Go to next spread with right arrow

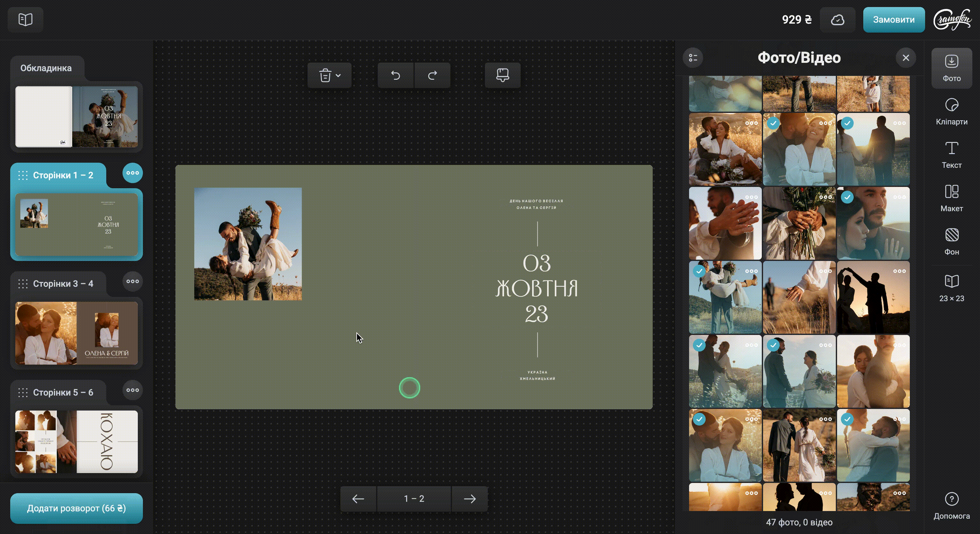tap(470, 499)
